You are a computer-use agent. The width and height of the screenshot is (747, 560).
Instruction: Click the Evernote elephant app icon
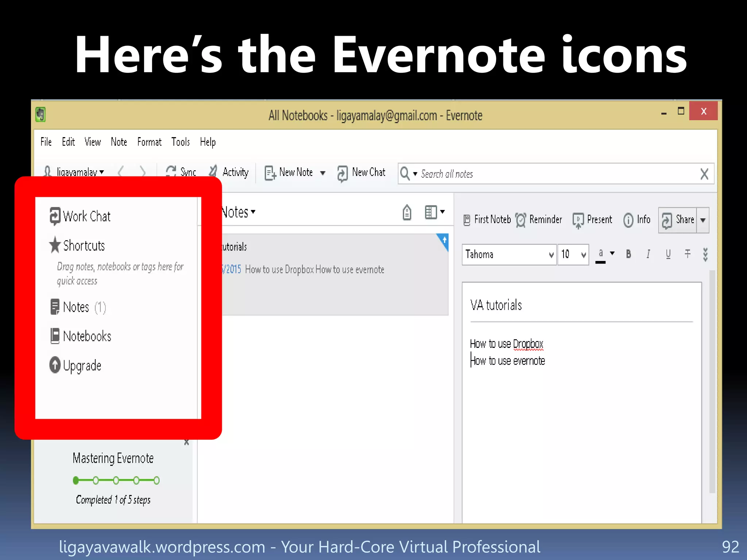coord(40,114)
